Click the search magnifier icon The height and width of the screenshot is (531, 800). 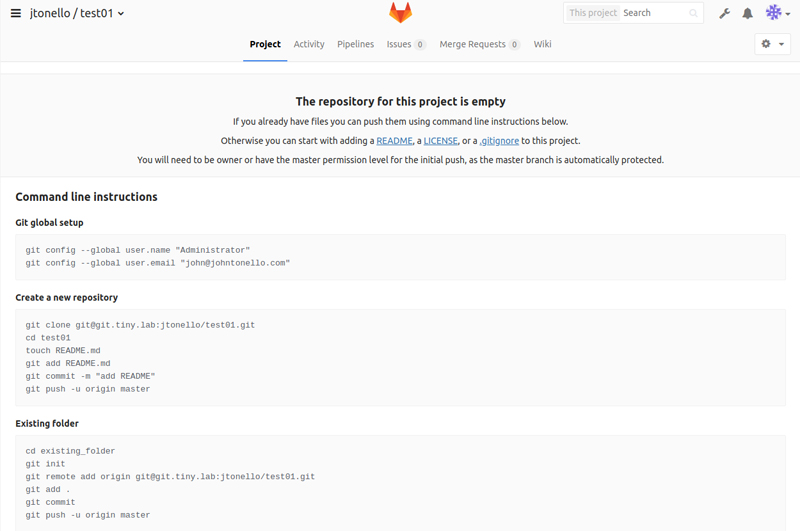point(693,13)
